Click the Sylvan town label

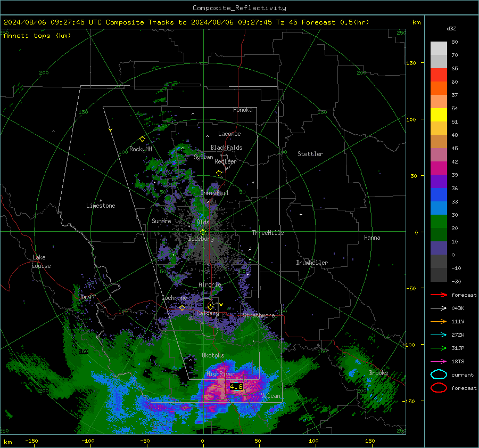[203, 157]
